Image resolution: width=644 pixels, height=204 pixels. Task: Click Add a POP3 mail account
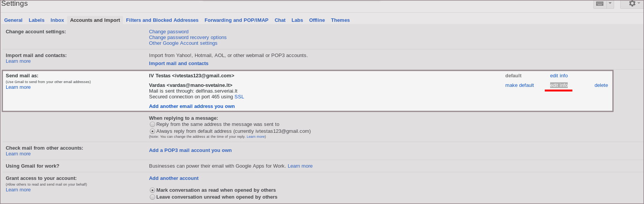pyautogui.click(x=190, y=150)
